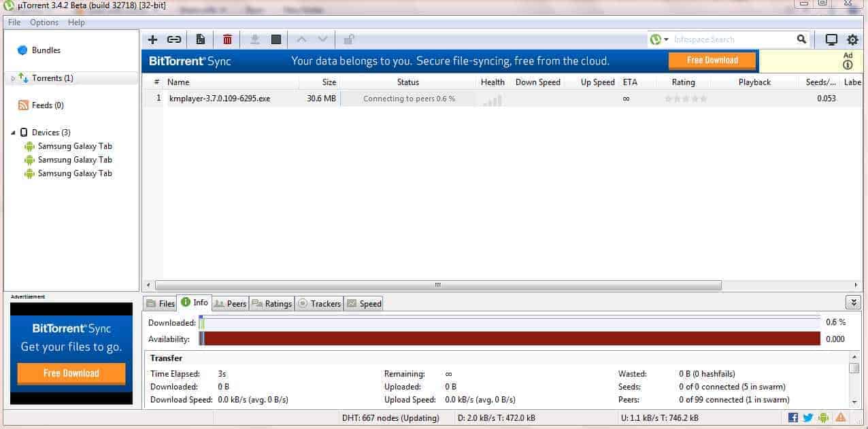Switch to the Peers tab
868x429 pixels.
tap(230, 303)
